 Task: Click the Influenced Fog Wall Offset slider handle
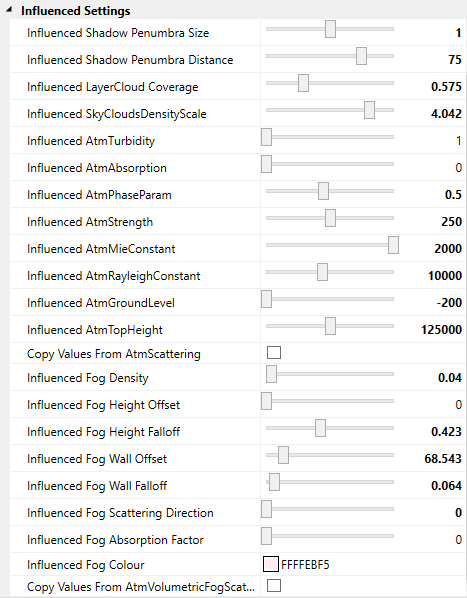coord(283,455)
